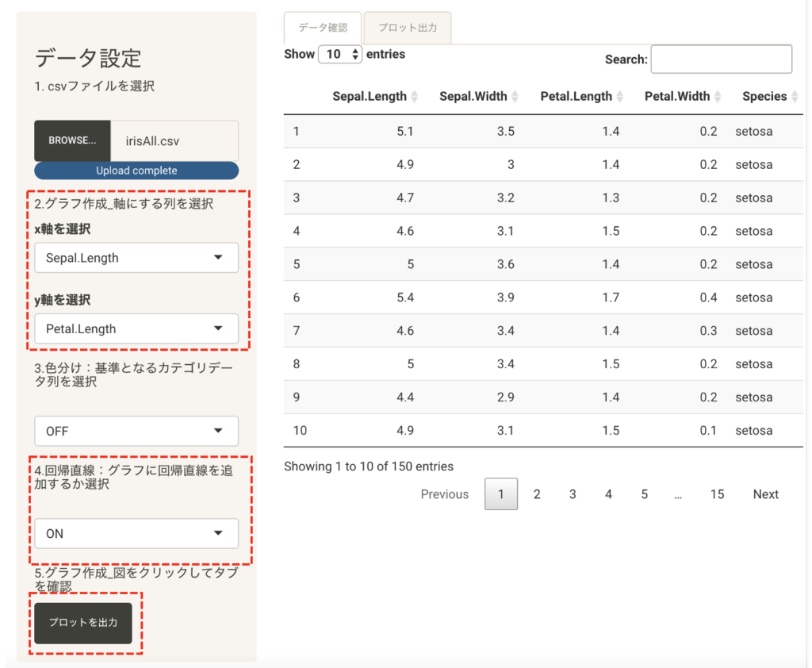
Task: Sort table by Petal.Length column arrows
Action: point(619,97)
